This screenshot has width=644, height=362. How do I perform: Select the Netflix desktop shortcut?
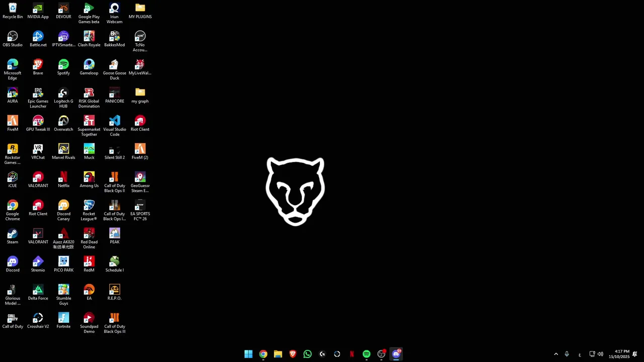63,180
